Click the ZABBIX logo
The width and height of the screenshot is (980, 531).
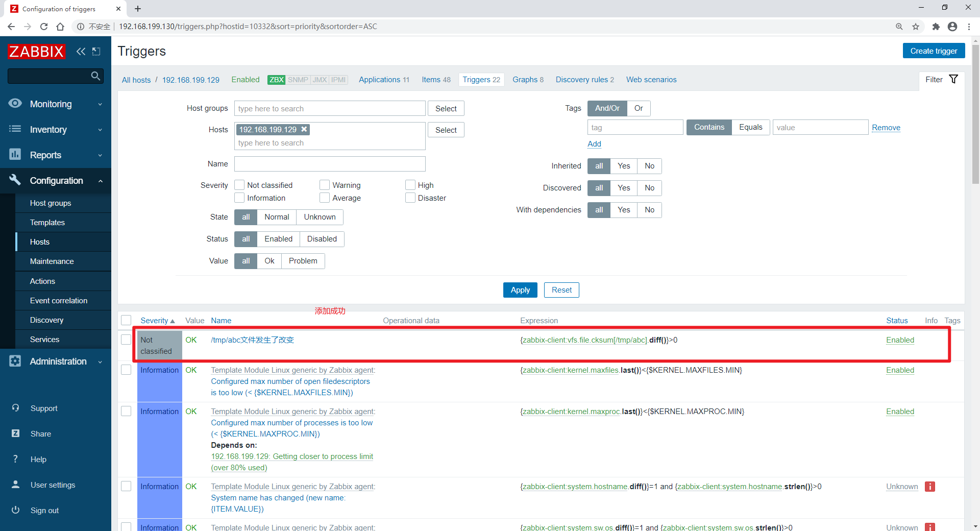click(x=36, y=51)
